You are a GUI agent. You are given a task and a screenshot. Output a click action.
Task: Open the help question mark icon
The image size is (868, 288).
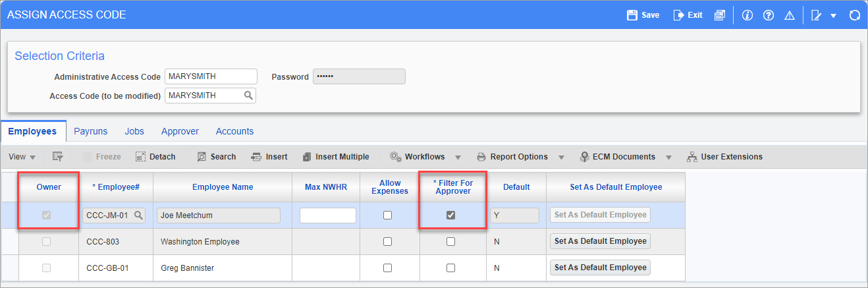(x=768, y=15)
